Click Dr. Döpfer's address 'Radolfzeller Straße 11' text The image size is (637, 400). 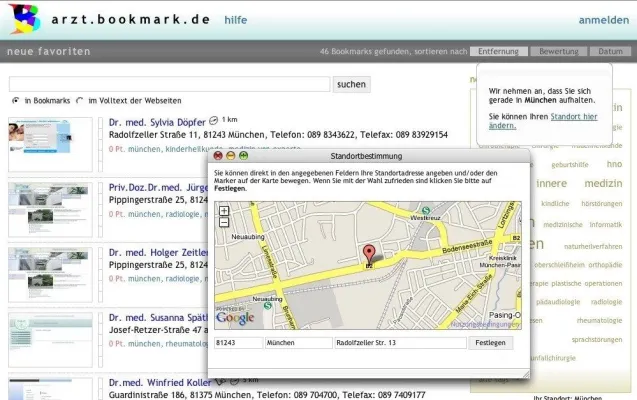(154, 135)
